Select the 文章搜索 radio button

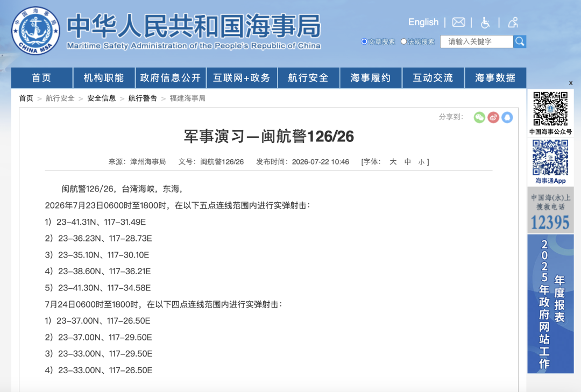pyautogui.click(x=364, y=41)
